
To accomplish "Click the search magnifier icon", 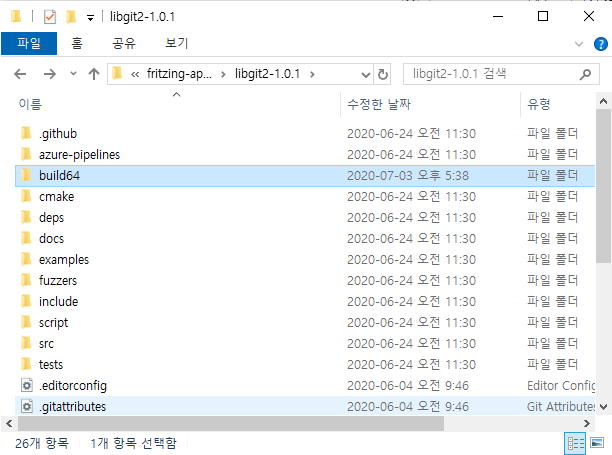I will pos(585,74).
